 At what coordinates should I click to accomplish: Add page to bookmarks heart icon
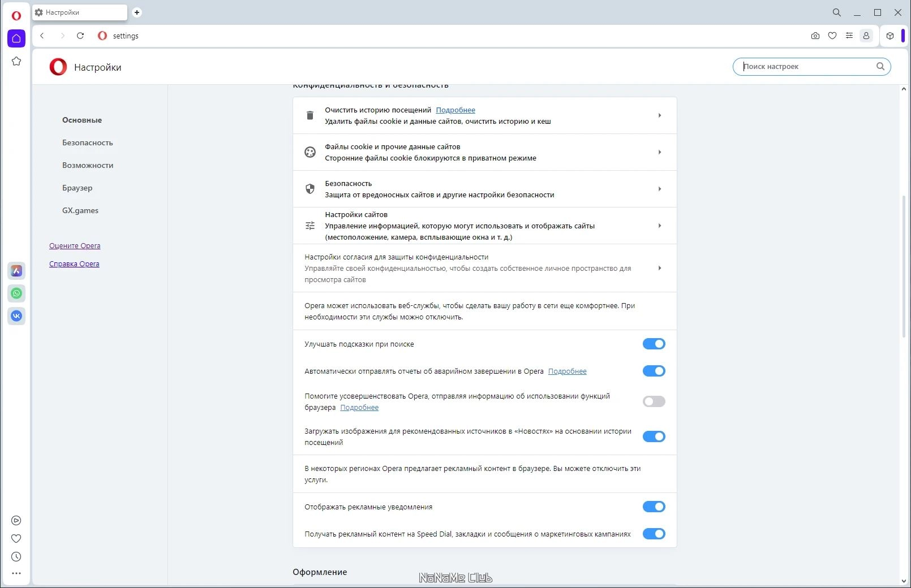[x=832, y=36]
